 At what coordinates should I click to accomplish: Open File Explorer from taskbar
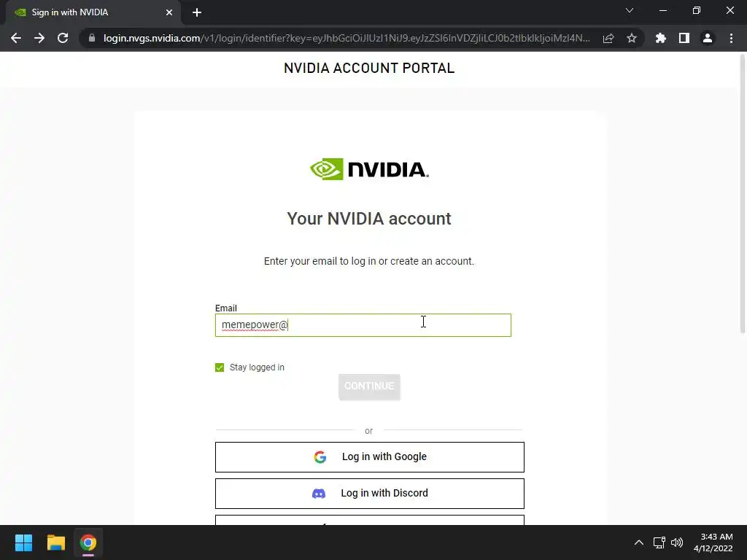pyautogui.click(x=55, y=542)
